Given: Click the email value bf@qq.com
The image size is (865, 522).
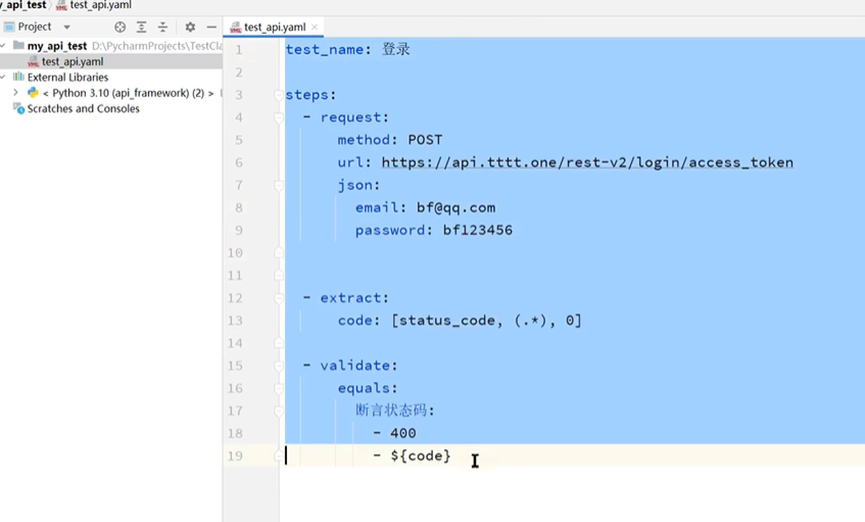Looking at the screenshot, I should (x=456, y=208).
